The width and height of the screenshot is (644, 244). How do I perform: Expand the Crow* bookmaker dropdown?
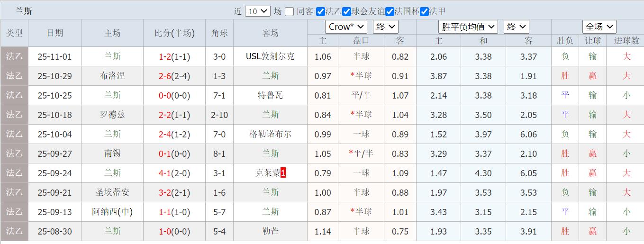coord(346,27)
